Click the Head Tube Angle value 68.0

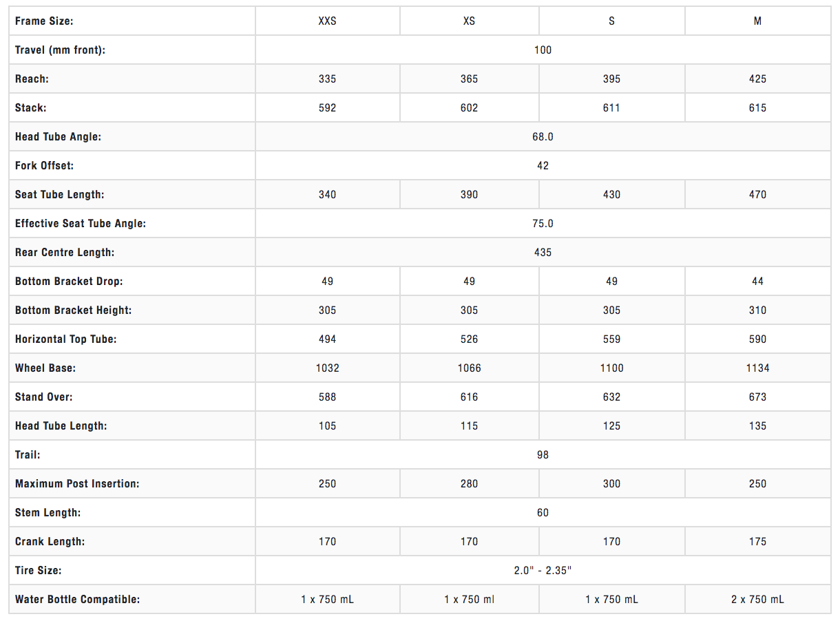[x=543, y=136]
